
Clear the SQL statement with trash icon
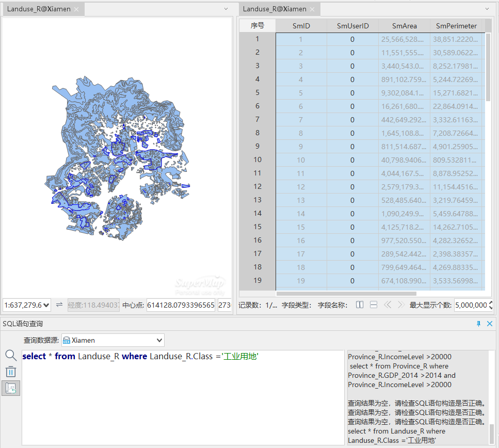click(11, 372)
